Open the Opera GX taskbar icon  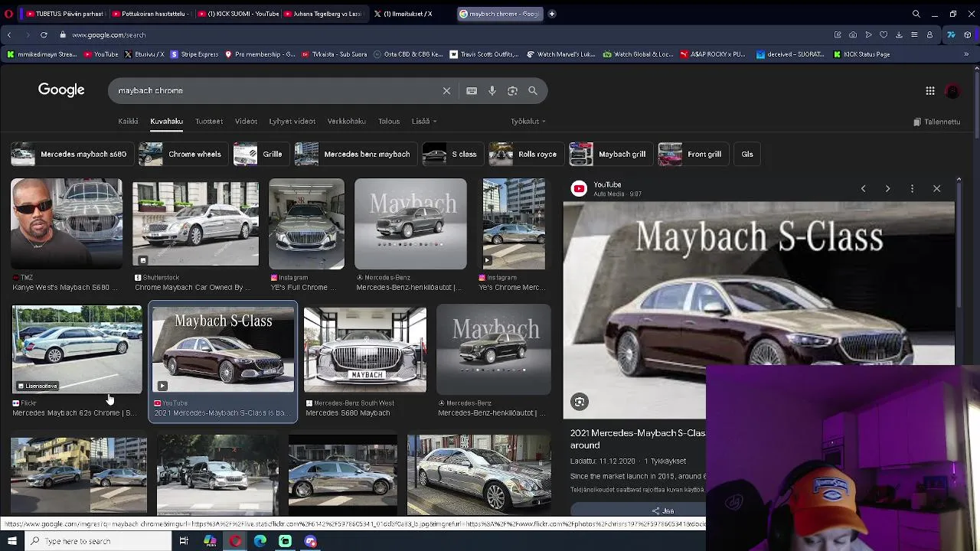(x=235, y=541)
